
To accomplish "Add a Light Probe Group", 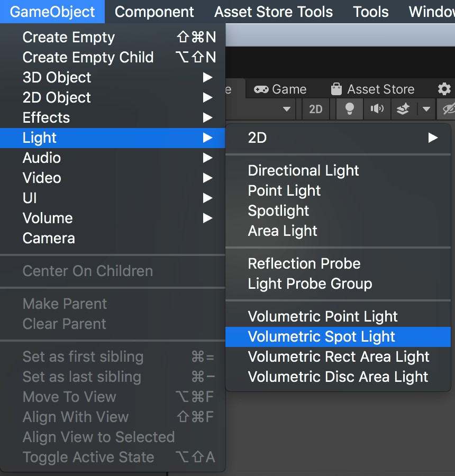I will click(x=309, y=283).
